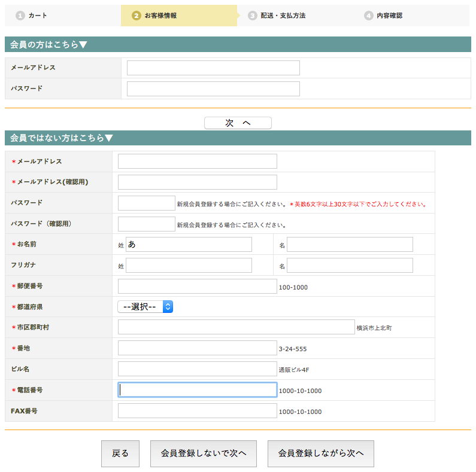
Task: Click the FAX番号 input field
Action: (x=198, y=411)
